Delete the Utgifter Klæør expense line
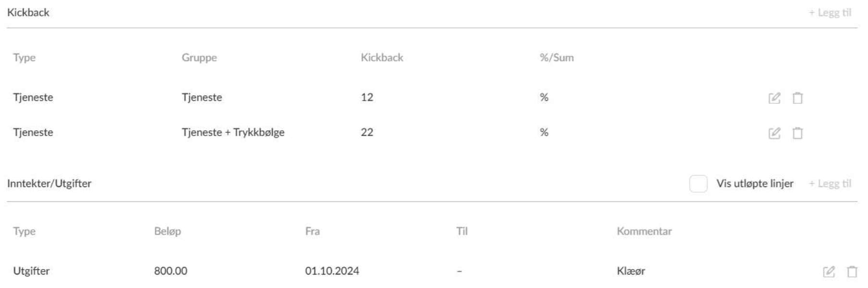The width and height of the screenshot is (868, 288). coord(852,272)
